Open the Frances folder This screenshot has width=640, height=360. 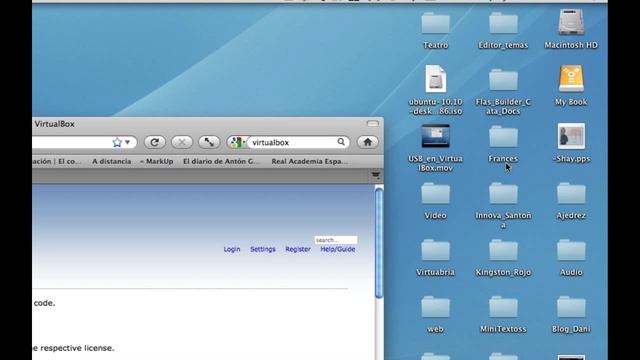tap(503, 137)
